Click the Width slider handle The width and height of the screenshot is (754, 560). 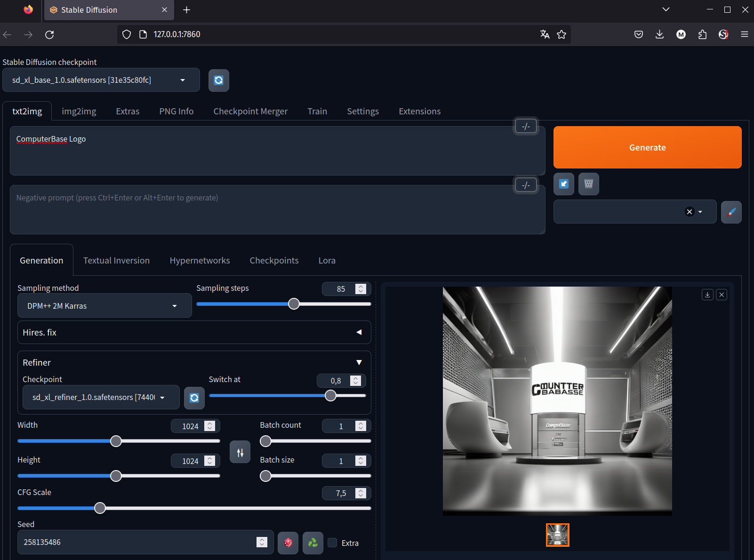coord(116,441)
